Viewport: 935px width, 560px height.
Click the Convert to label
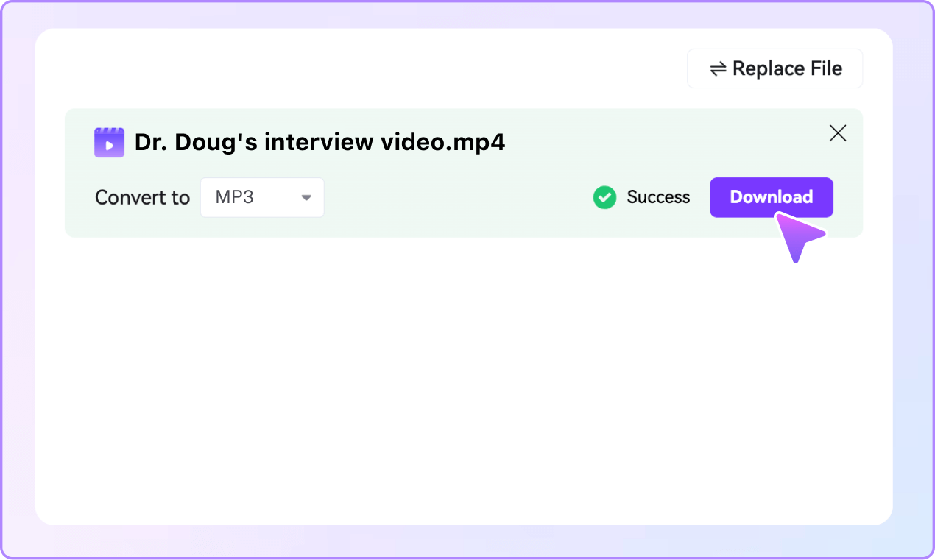142,197
